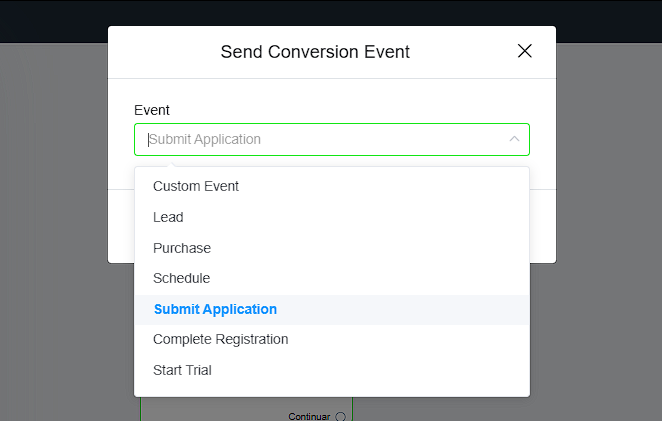
Task: Close the Send Conversion Event dialog
Action: click(524, 51)
